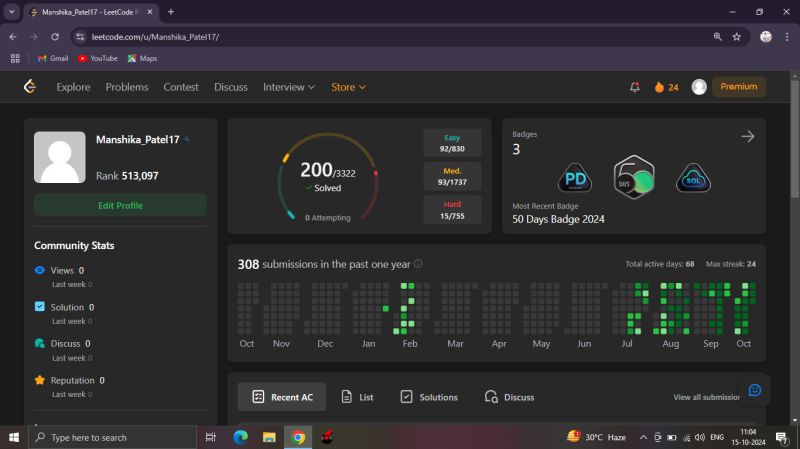Screen dimensions: 800x449
Task: Open the feedback smiley chat icon
Action: 755,390
